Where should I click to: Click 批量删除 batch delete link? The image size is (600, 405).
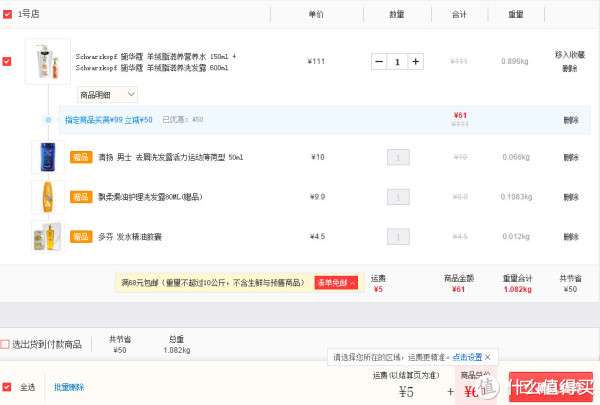(69, 387)
